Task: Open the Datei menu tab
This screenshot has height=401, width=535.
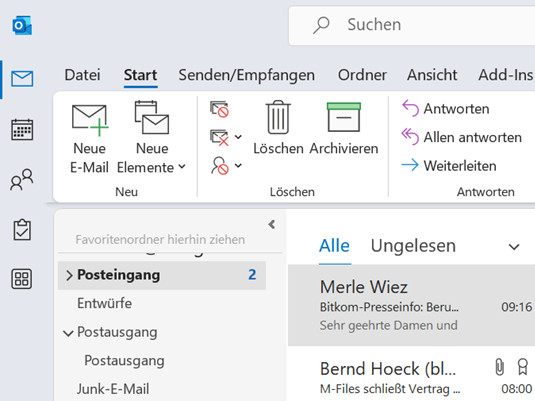Action: [x=83, y=75]
